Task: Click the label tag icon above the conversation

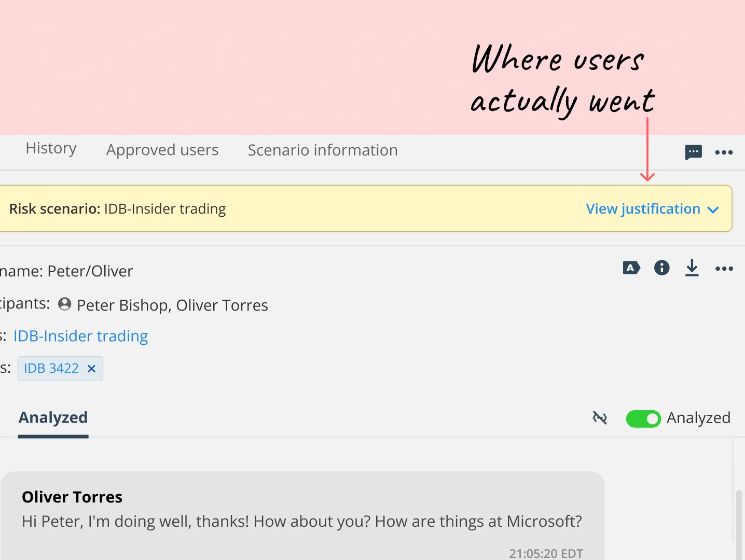Action: click(x=631, y=268)
